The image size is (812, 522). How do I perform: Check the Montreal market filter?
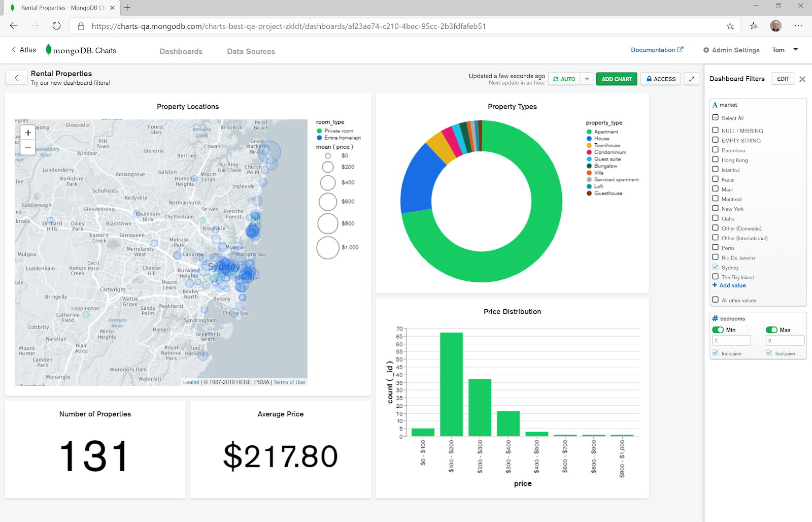pyautogui.click(x=715, y=199)
